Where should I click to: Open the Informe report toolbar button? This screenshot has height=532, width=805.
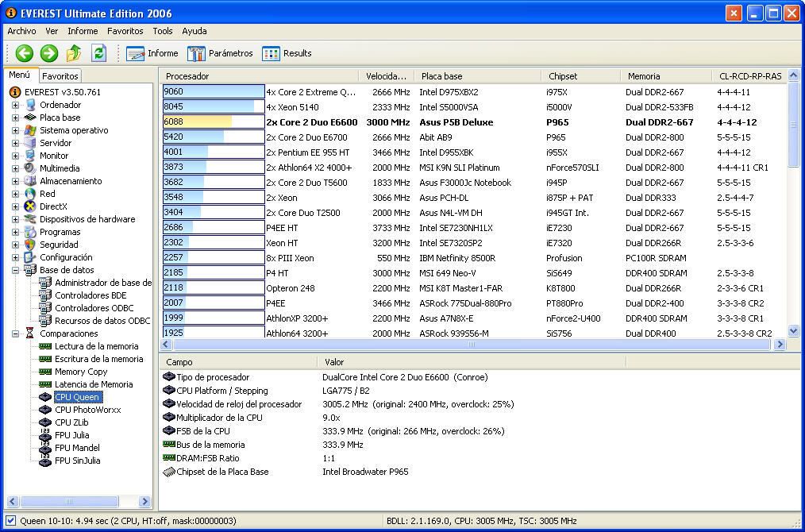[x=152, y=53]
